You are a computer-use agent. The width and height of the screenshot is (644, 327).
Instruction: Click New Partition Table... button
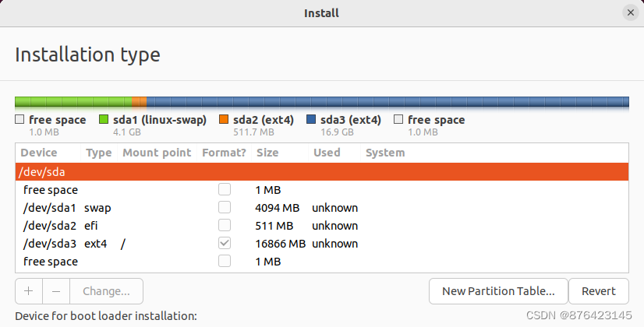click(x=498, y=291)
